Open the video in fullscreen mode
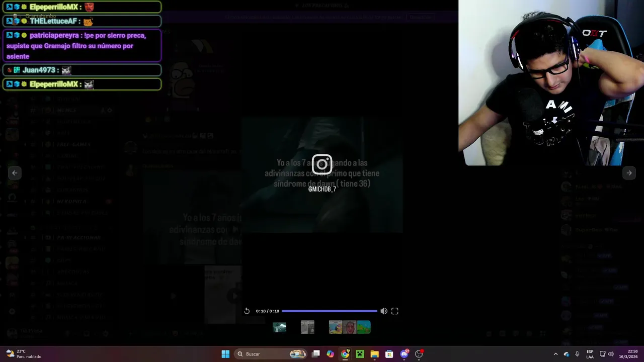 [395, 311]
